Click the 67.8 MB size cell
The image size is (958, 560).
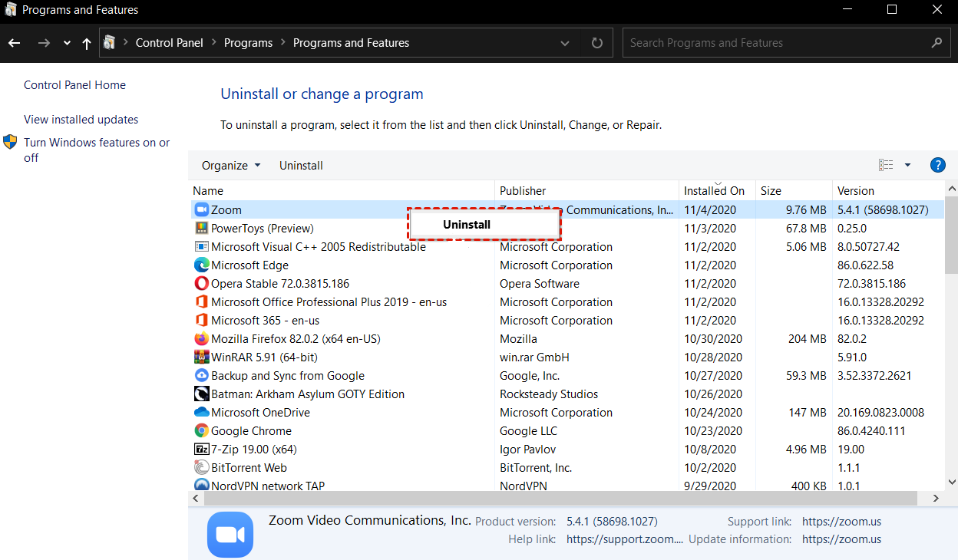(806, 229)
